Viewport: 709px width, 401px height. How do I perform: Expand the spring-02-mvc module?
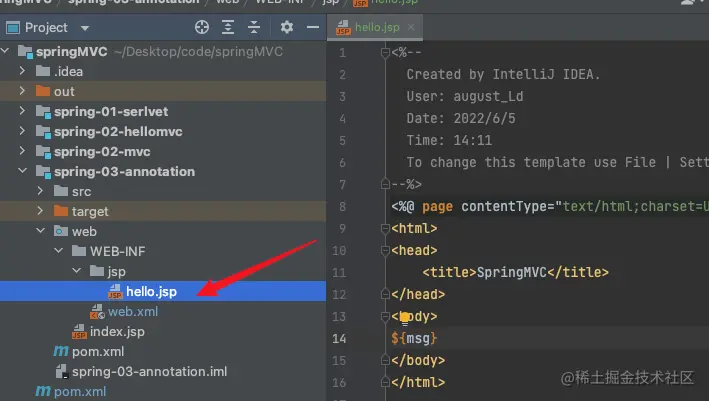point(22,151)
